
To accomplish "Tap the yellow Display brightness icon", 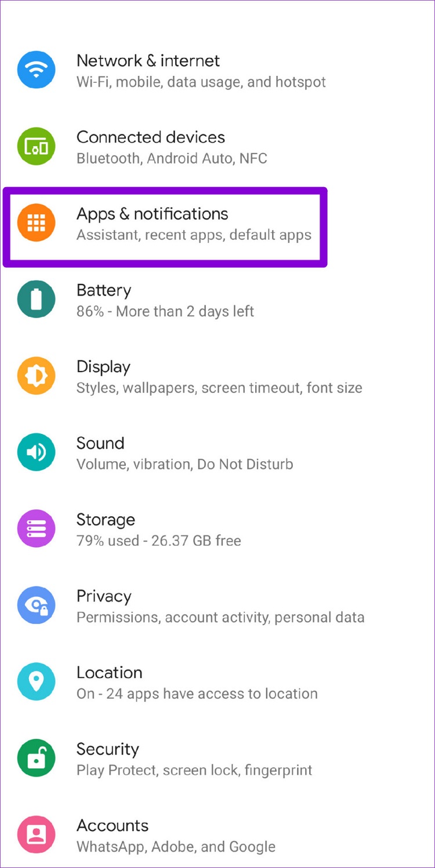I will point(37,376).
